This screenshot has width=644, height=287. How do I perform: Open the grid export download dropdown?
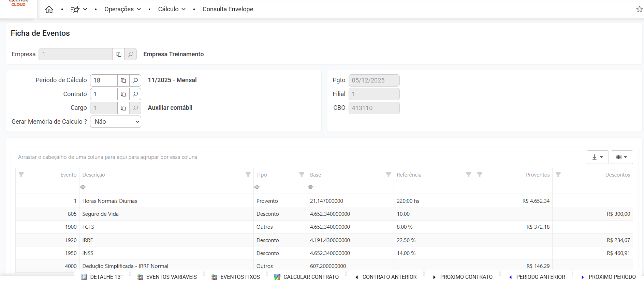click(597, 157)
